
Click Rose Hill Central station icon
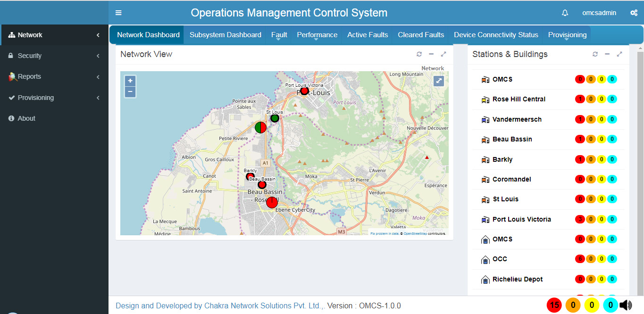click(x=485, y=99)
